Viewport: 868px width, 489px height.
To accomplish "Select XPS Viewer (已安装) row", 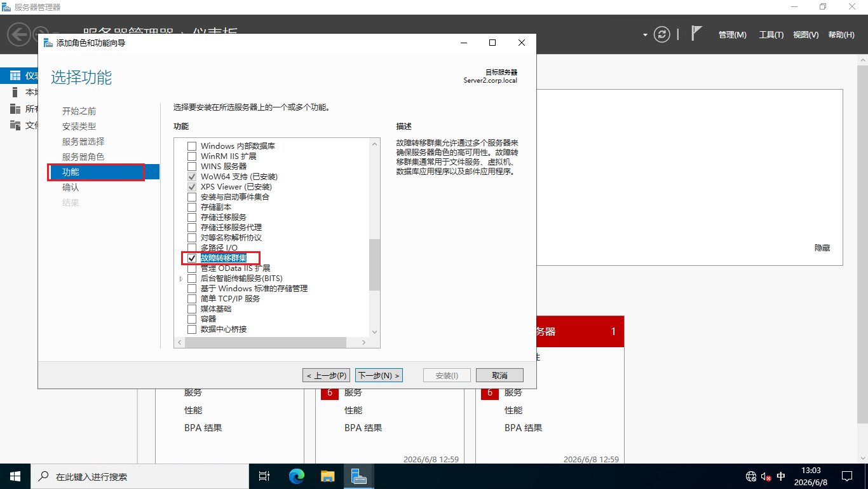I will coord(236,187).
